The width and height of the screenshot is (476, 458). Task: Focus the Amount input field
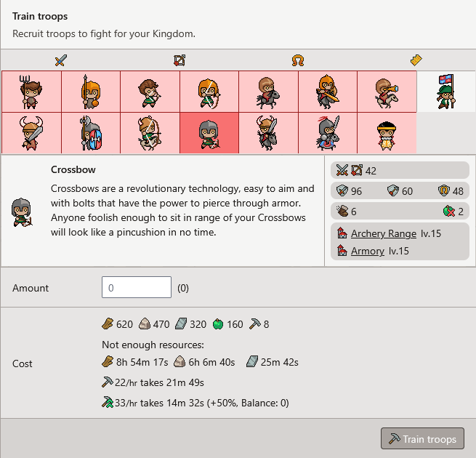tap(137, 287)
